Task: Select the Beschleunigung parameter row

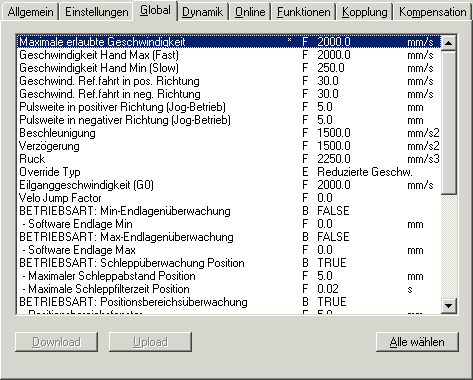Action: (229, 133)
